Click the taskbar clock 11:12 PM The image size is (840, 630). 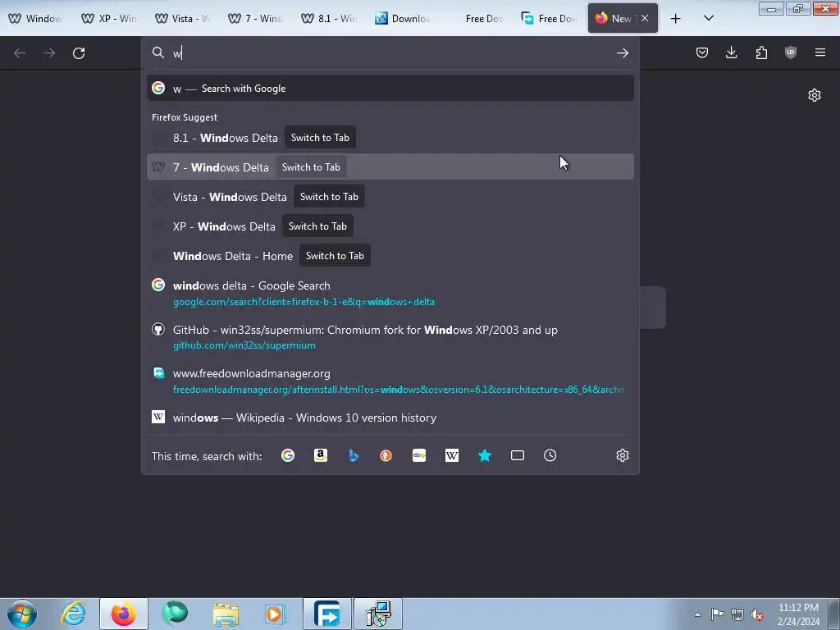tap(798, 608)
